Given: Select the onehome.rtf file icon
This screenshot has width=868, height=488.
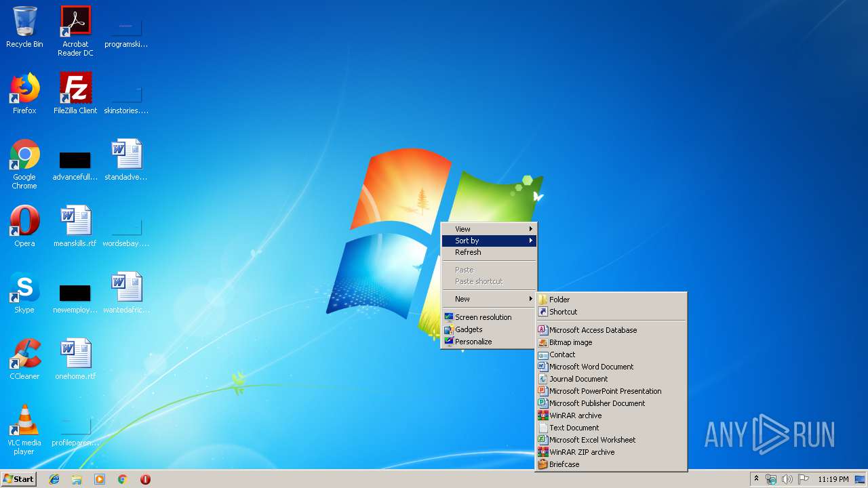Looking at the screenshot, I should pos(75,359).
